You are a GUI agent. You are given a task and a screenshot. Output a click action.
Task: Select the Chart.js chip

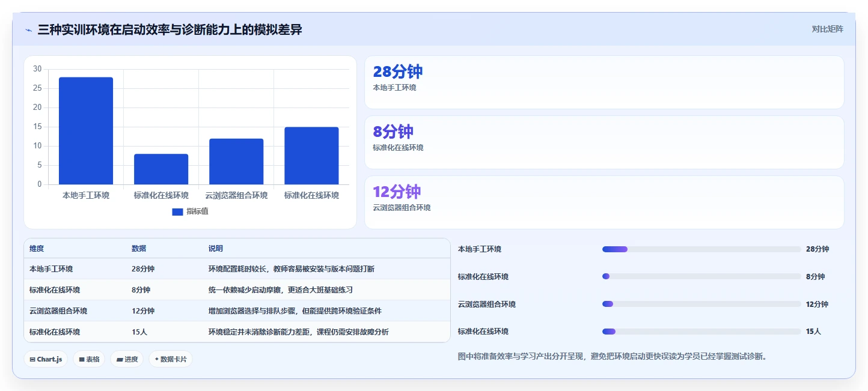click(46, 359)
